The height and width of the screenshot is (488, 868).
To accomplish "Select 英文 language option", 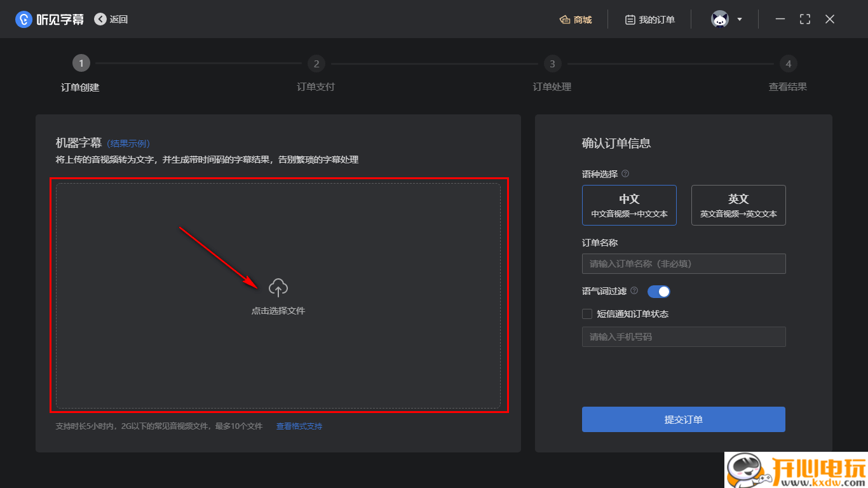I will pyautogui.click(x=738, y=205).
